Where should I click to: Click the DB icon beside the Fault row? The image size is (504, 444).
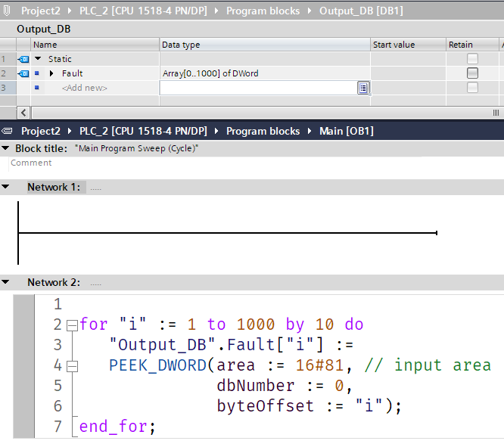[x=23, y=73]
